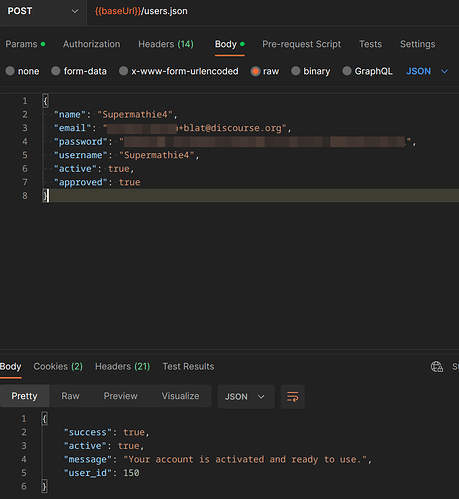Open the response JSON format dropdown
Image resolution: width=459 pixels, height=499 pixels.
pos(246,396)
